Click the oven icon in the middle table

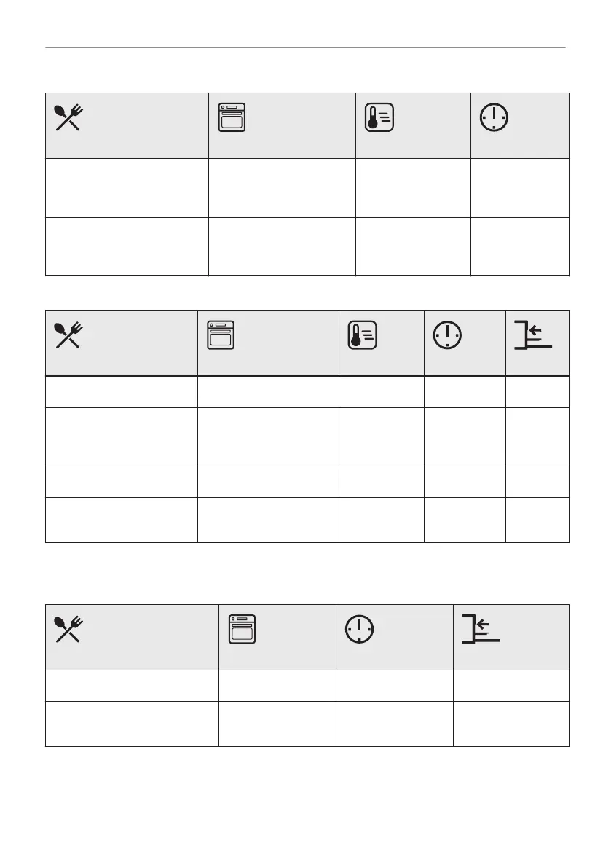[x=221, y=336]
